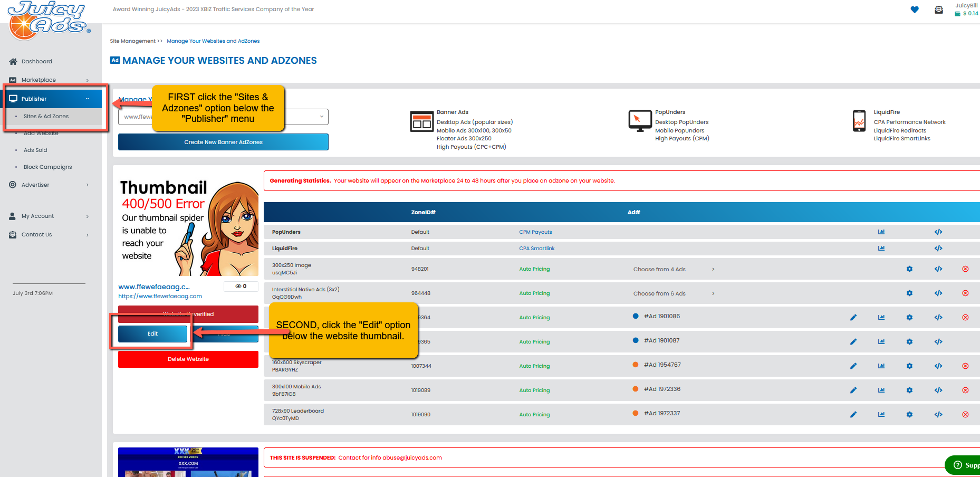Expand the Marketplace sidebar menu
Viewport: 980px width, 477px height.
(x=49, y=80)
